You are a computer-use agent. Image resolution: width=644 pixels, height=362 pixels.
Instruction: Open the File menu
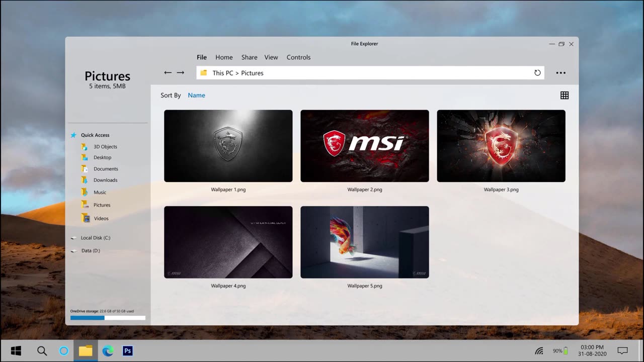click(202, 57)
